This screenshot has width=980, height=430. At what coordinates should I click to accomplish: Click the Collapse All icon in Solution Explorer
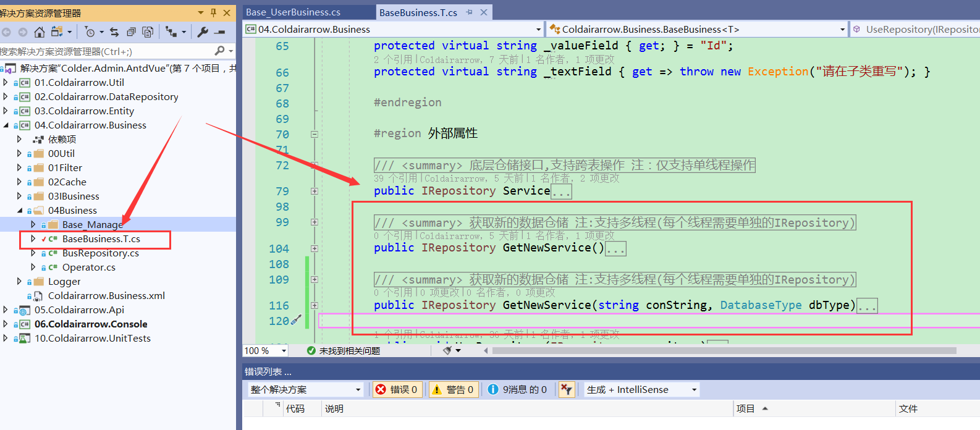[x=131, y=32]
